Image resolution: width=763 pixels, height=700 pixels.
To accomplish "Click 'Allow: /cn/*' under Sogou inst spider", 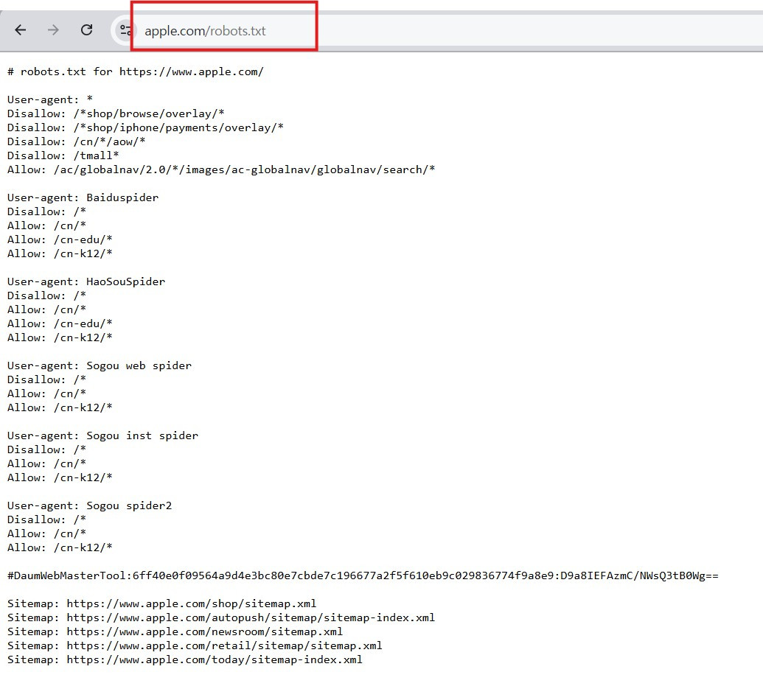I will [x=46, y=463].
